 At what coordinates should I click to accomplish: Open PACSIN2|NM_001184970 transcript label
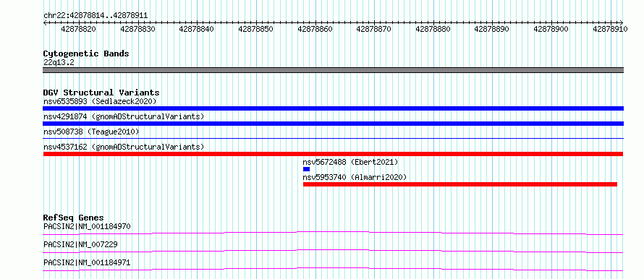[x=87, y=226]
